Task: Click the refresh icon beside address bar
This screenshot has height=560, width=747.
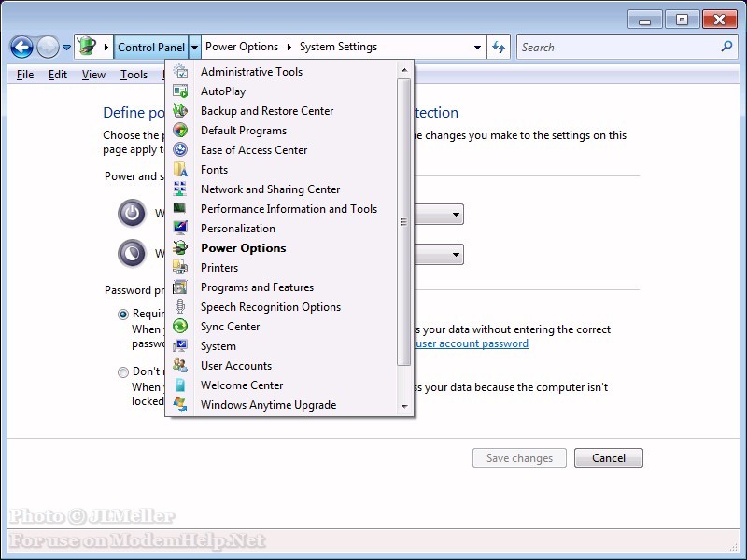Action: click(x=499, y=47)
